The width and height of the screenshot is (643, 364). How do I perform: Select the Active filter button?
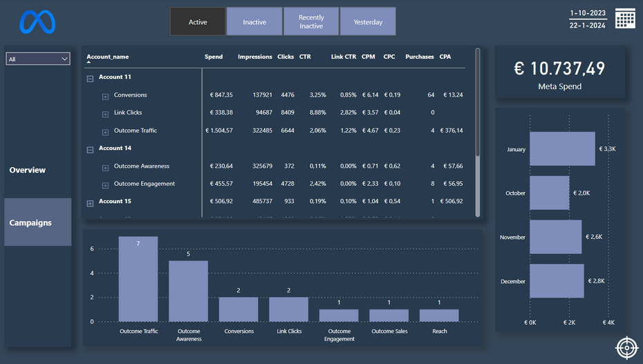pyautogui.click(x=198, y=21)
